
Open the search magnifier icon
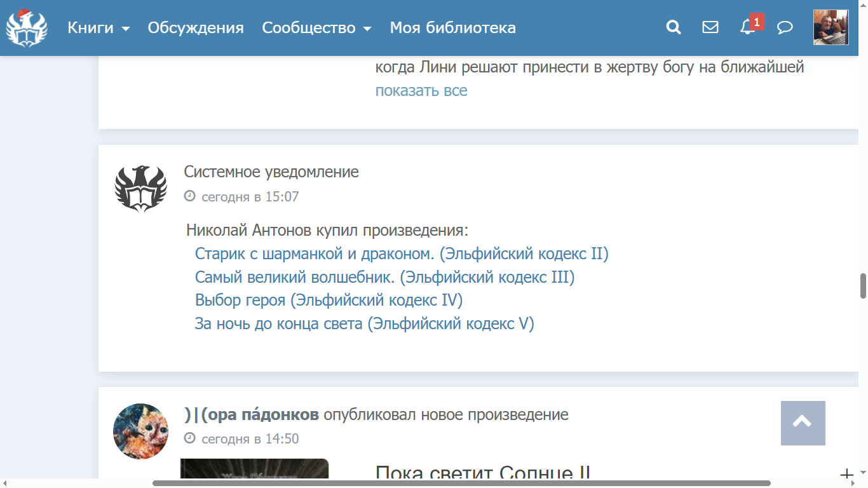673,27
